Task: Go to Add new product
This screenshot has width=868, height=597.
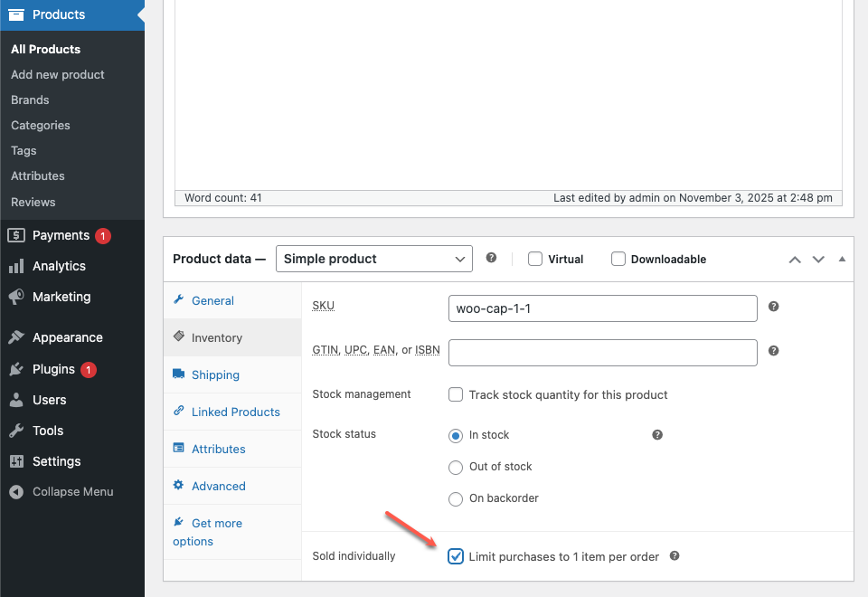Action: (x=58, y=75)
